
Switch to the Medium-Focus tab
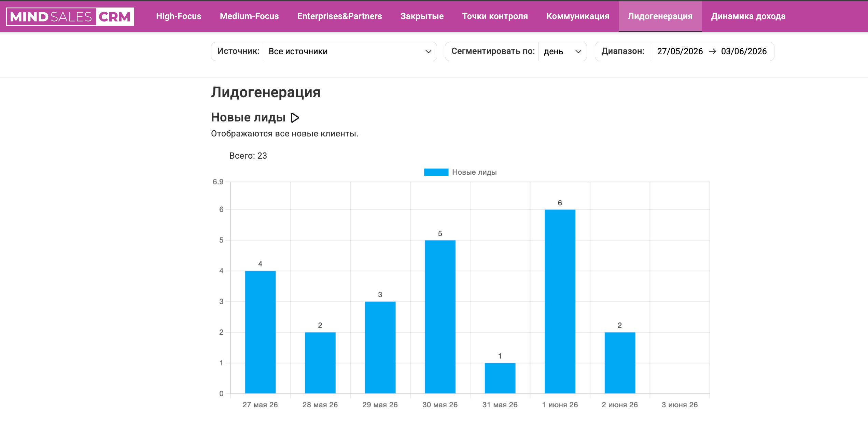click(249, 16)
